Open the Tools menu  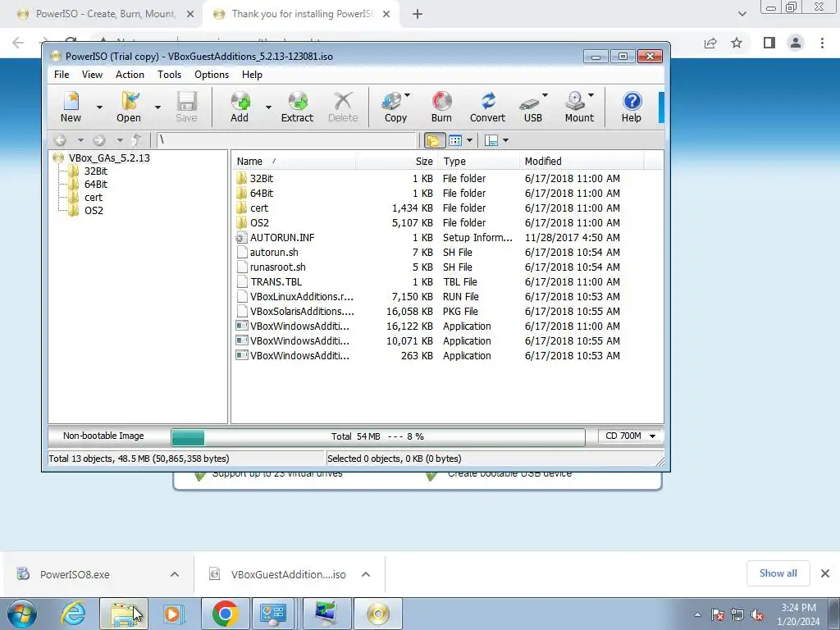pos(169,75)
